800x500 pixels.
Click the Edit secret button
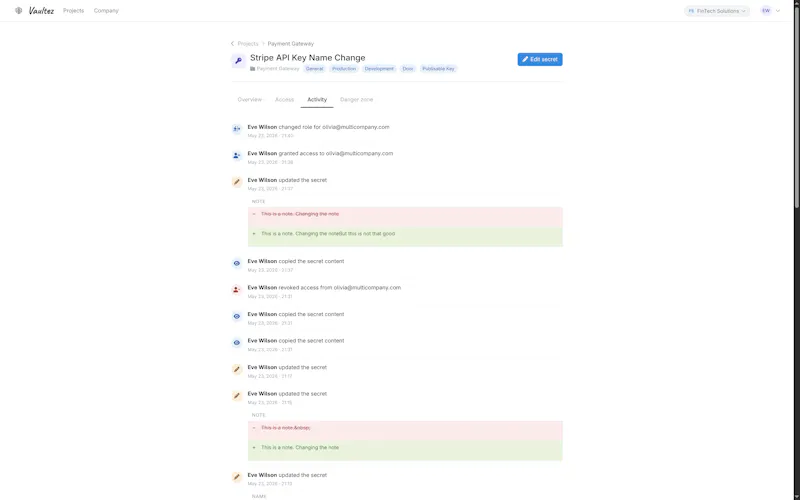pyautogui.click(x=540, y=59)
